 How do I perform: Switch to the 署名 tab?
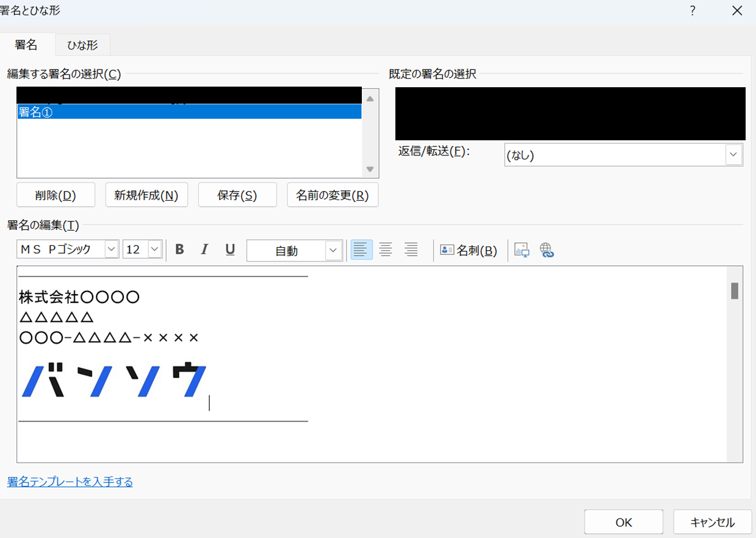pos(26,45)
